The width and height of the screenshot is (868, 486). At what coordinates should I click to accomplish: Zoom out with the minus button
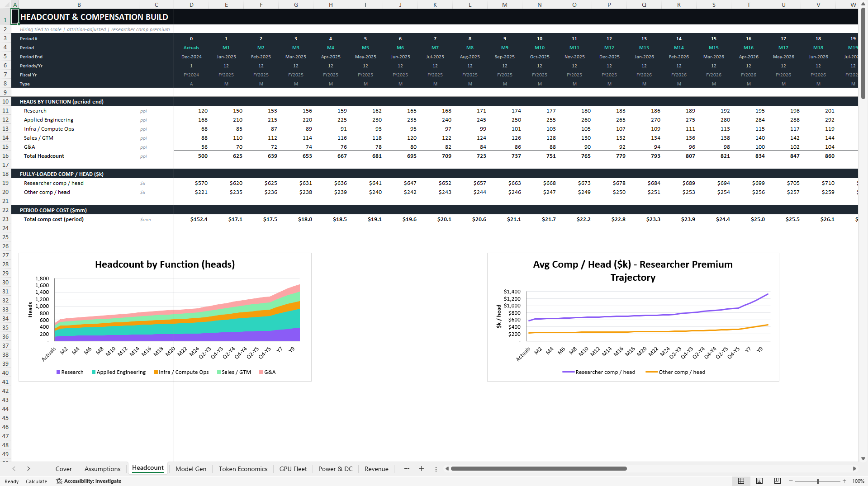coord(791,481)
